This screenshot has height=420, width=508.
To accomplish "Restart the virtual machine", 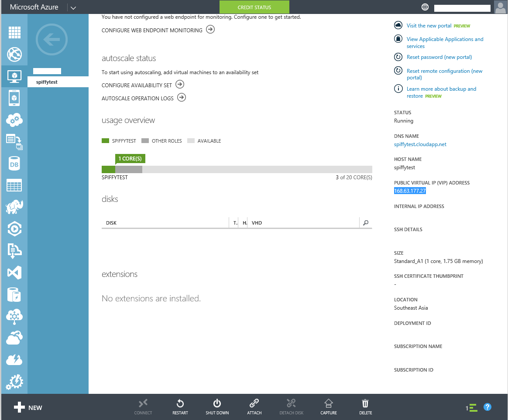I will point(180,407).
